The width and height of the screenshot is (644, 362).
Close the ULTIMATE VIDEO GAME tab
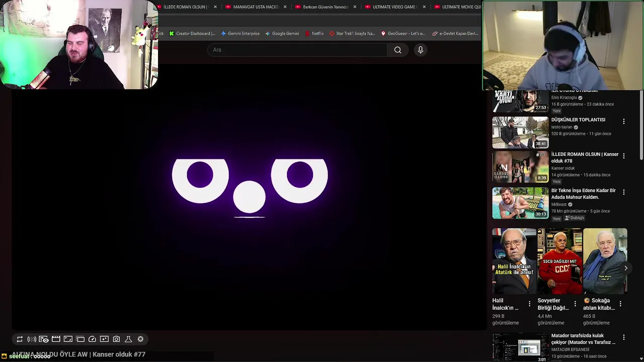(424, 7)
